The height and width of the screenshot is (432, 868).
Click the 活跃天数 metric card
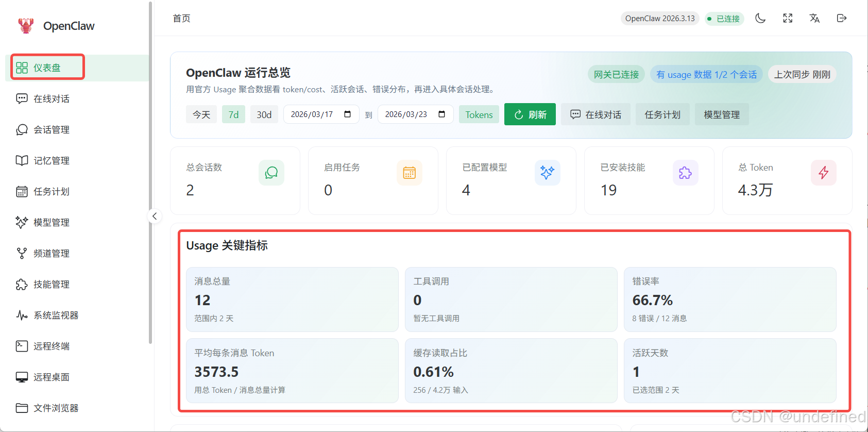click(x=730, y=371)
